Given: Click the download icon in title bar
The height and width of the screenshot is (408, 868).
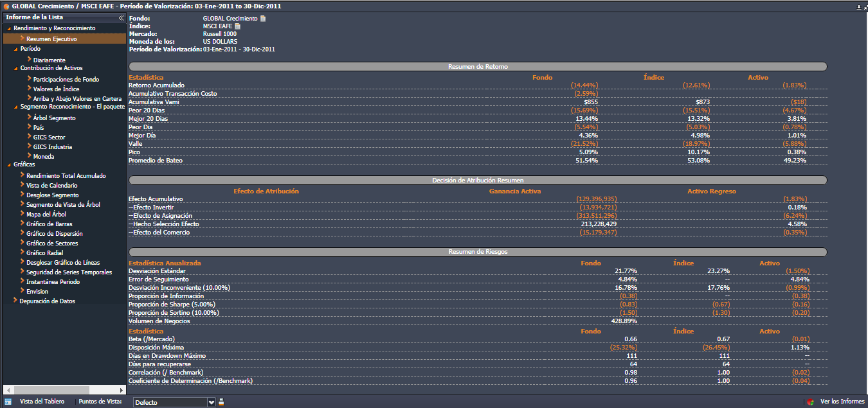Looking at the screenshot, I should (858, 6).
